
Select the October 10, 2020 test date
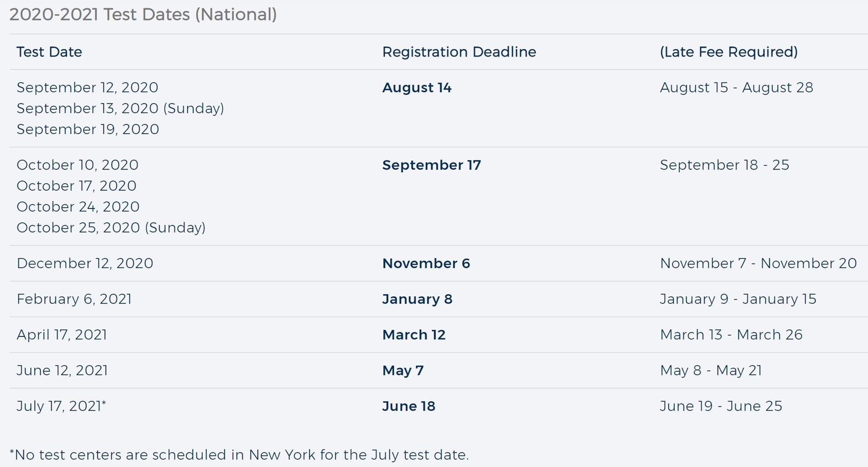click(77, 165)
